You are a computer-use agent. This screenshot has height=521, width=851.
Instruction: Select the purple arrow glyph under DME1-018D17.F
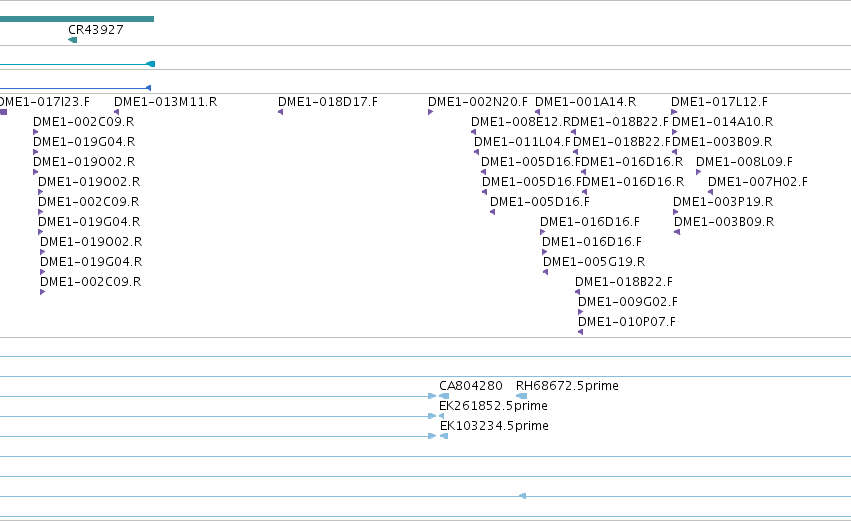click(x=281, y=112)
